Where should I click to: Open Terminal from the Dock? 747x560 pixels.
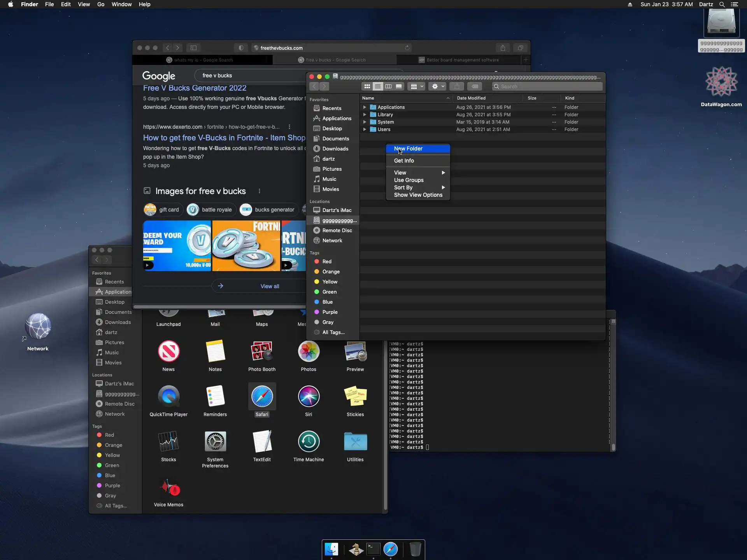373,549
